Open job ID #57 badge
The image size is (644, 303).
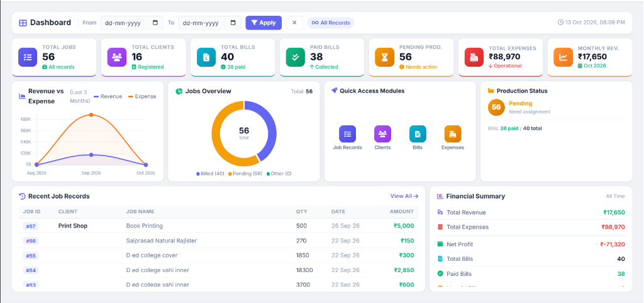tap(31, 226)
